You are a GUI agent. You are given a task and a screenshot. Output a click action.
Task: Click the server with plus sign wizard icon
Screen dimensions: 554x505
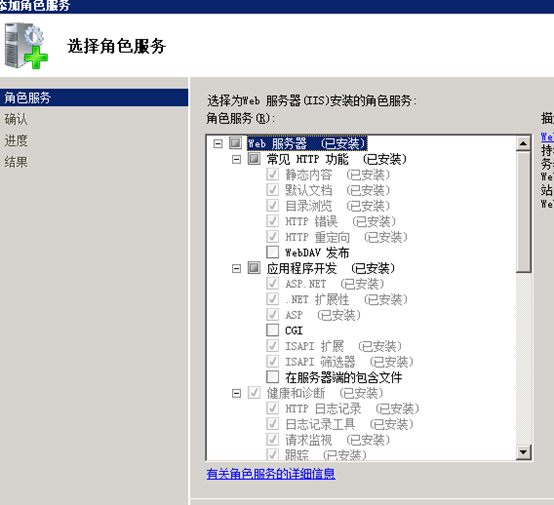click(26, 46)
